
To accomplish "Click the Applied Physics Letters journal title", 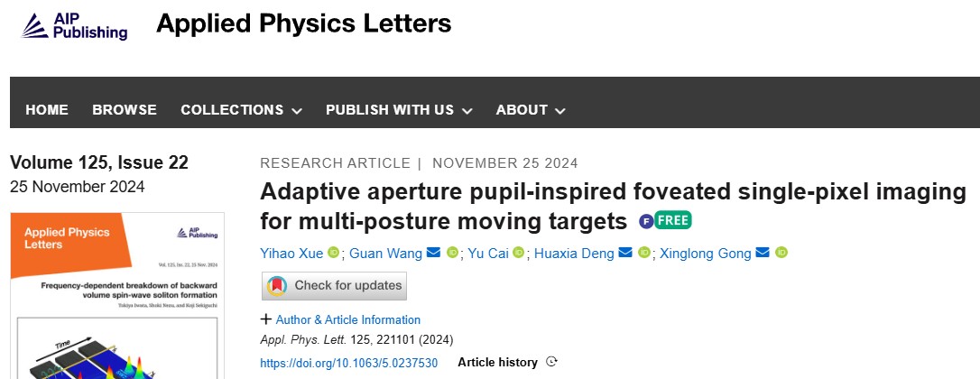I will click(304, 23).
